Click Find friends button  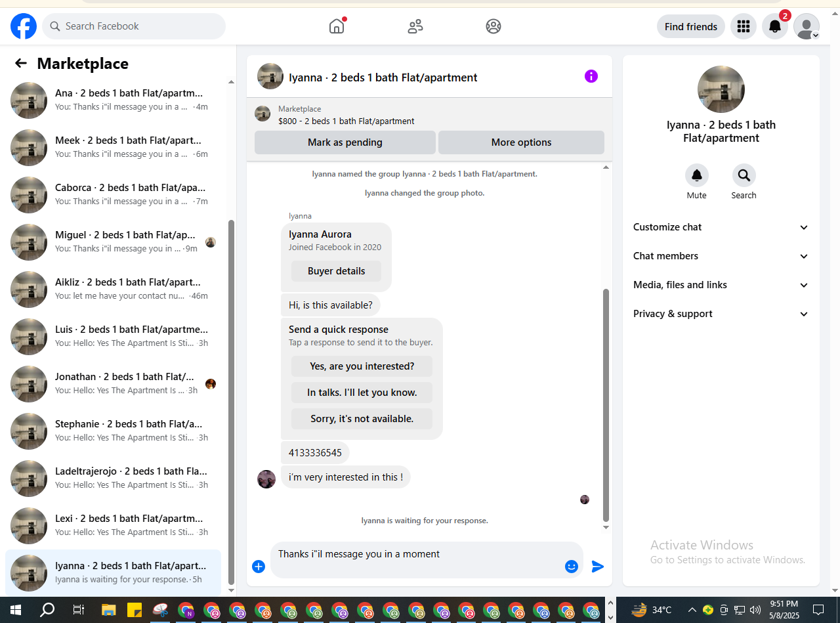(x=691, y=26)
